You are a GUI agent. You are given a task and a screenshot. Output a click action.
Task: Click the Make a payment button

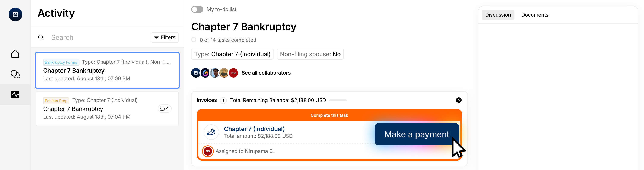pos(417,134)
